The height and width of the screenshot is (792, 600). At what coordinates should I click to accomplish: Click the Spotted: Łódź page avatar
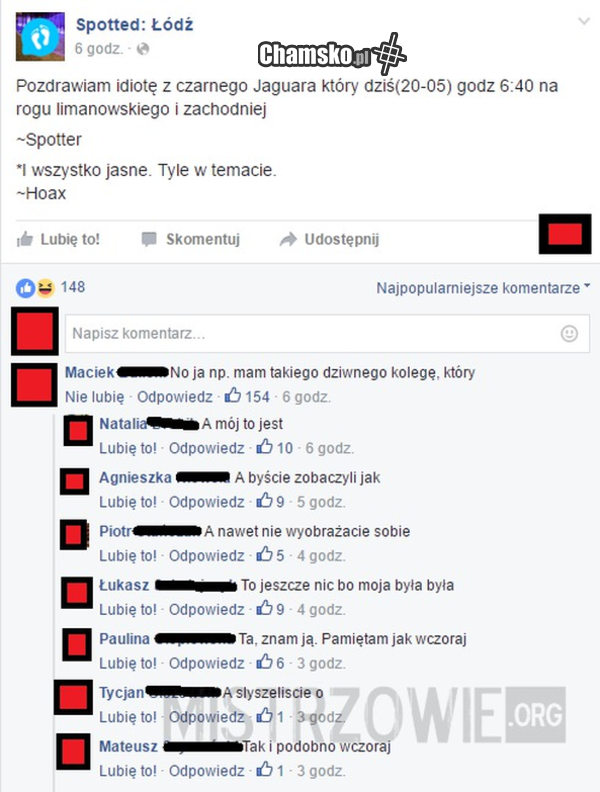[x=40, y=37]
